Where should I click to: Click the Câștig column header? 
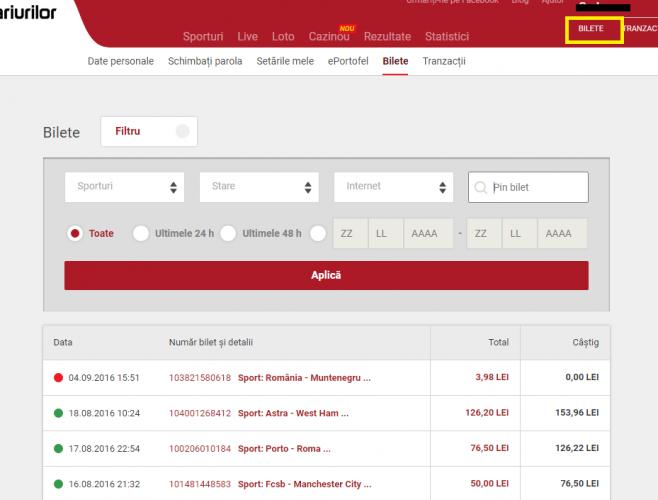585,343
